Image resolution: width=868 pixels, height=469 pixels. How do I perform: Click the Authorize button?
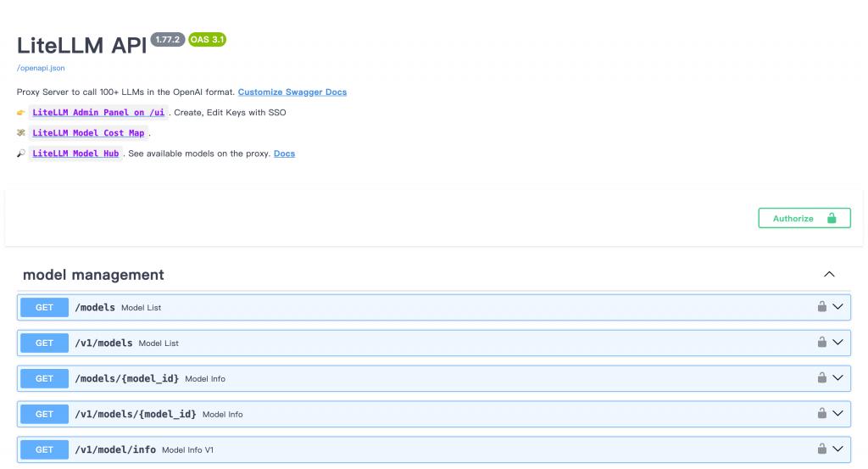(x=804, y=218)
